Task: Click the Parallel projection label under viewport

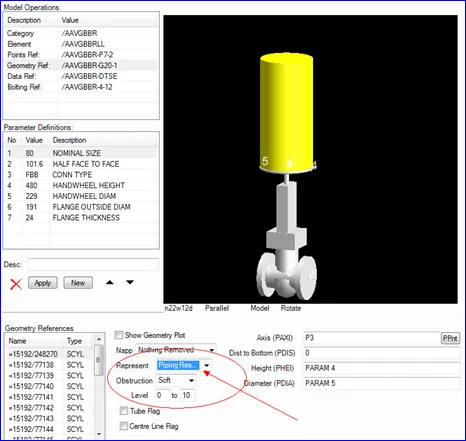Action: 217,308
